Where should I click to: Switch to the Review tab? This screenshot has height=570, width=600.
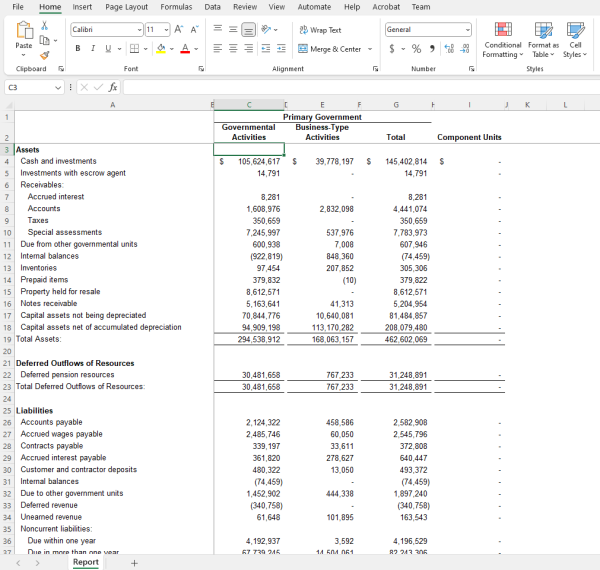(x=245, y=7)
